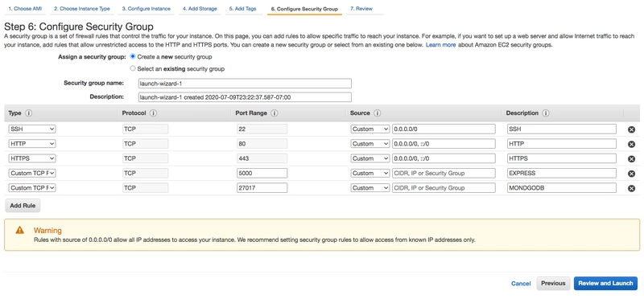Screen dimensions: 644x299
Task: Select the 6. Configure Security Group tab
Action: 304,9
